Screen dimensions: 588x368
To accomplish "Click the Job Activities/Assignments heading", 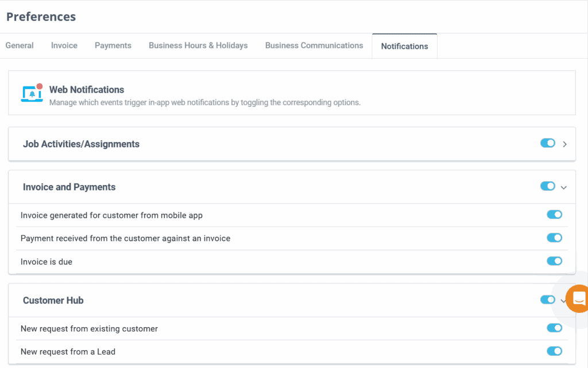I will coord(81,144).
